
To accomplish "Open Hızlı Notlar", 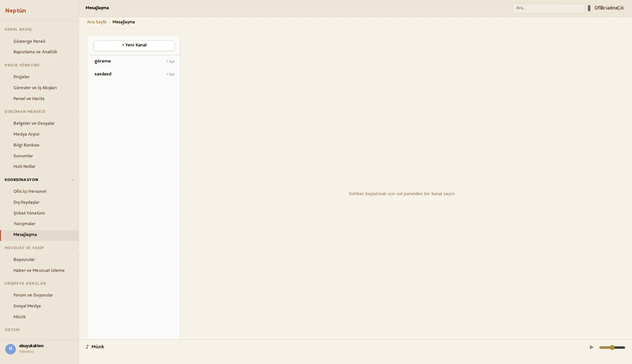I will (x=39, y=166).
